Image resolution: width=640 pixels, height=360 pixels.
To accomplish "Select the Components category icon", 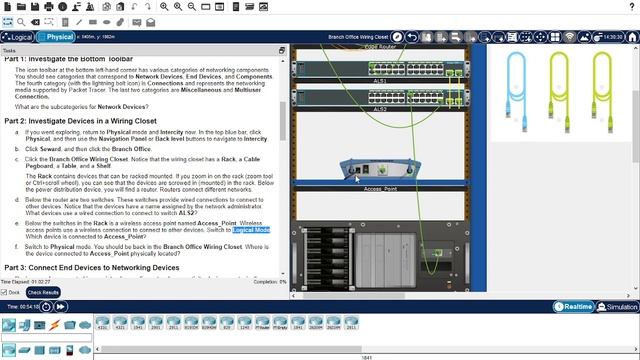I will pyautogui.click(x=40, y=325).
